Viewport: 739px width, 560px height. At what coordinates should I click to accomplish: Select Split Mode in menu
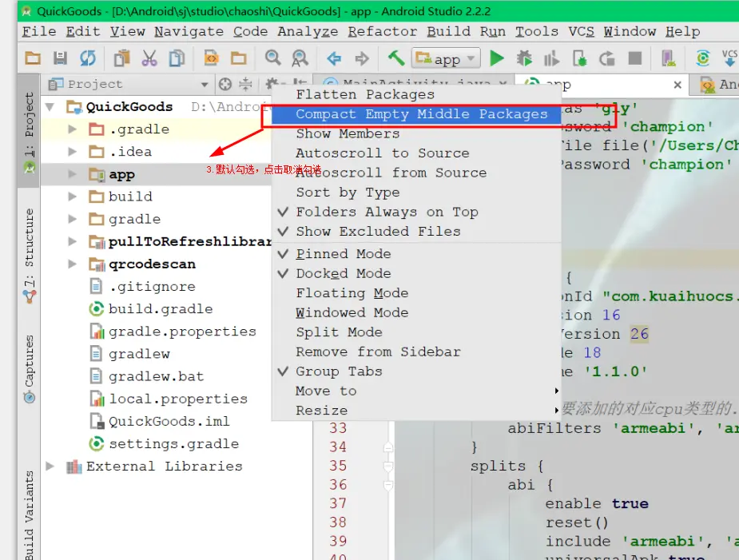(416, 332)
